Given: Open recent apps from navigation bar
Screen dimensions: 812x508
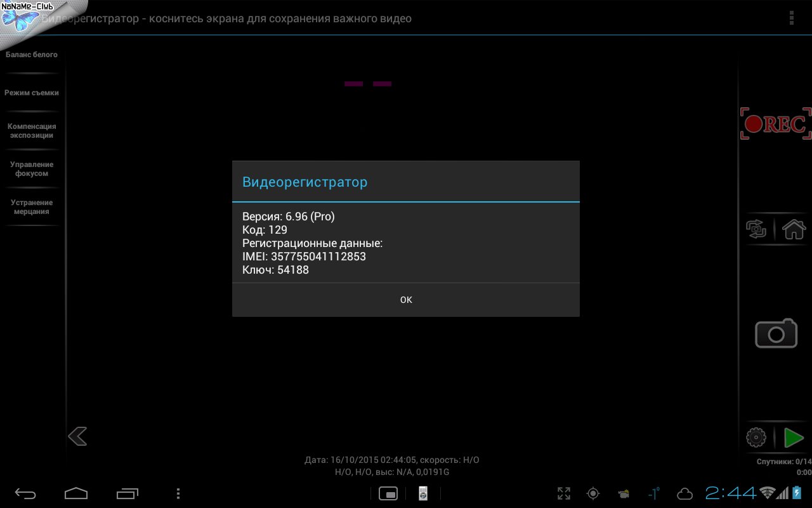Looking at the screenshot, I should 128,493.
